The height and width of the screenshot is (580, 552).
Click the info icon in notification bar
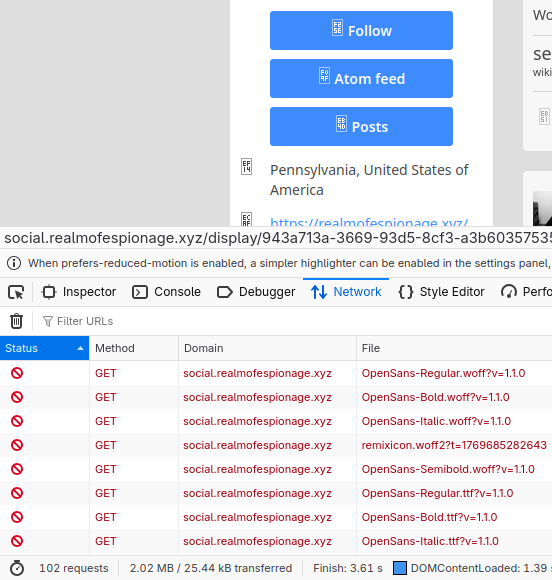[14, 263]
